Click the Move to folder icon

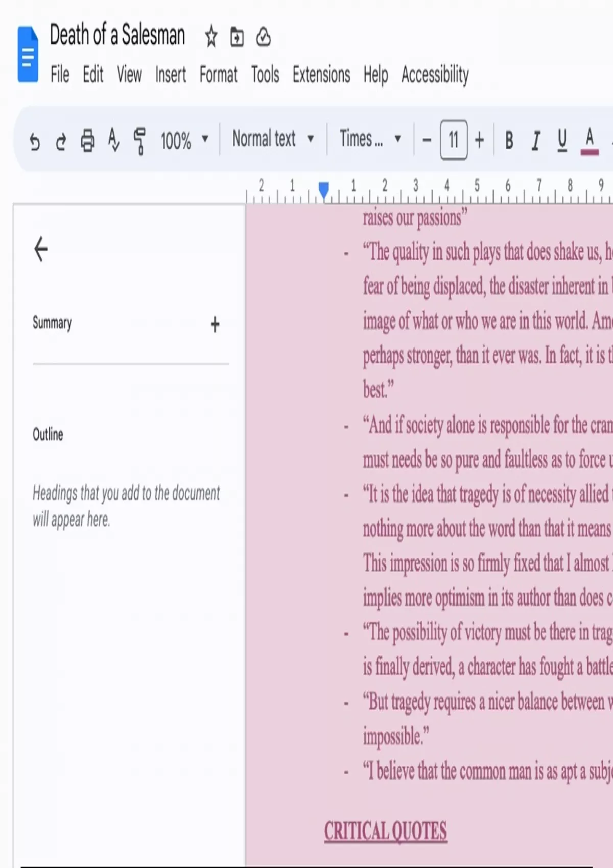click(x=237, y=37)
